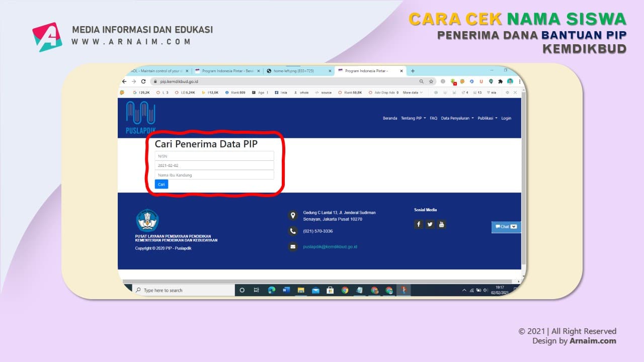
Task: Expand the Data Penyaluran dropdown menu
Action: pyautogui.click(x=457, y=118)
